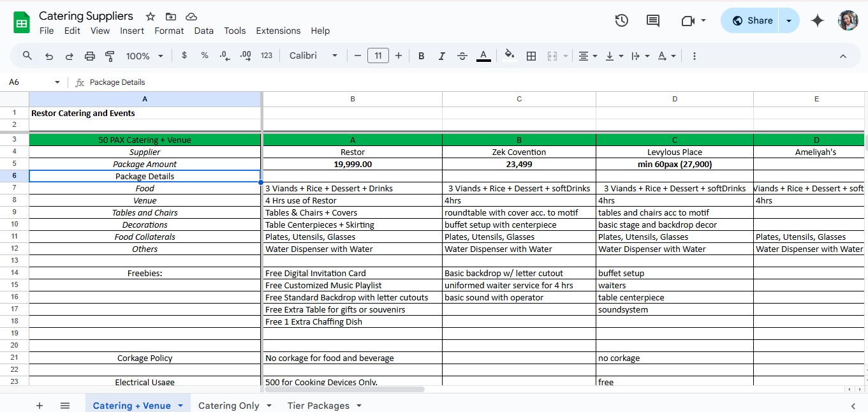The image size is (868, 412).
Task: Open version history clock icon
Action: (x=622, y=20)
